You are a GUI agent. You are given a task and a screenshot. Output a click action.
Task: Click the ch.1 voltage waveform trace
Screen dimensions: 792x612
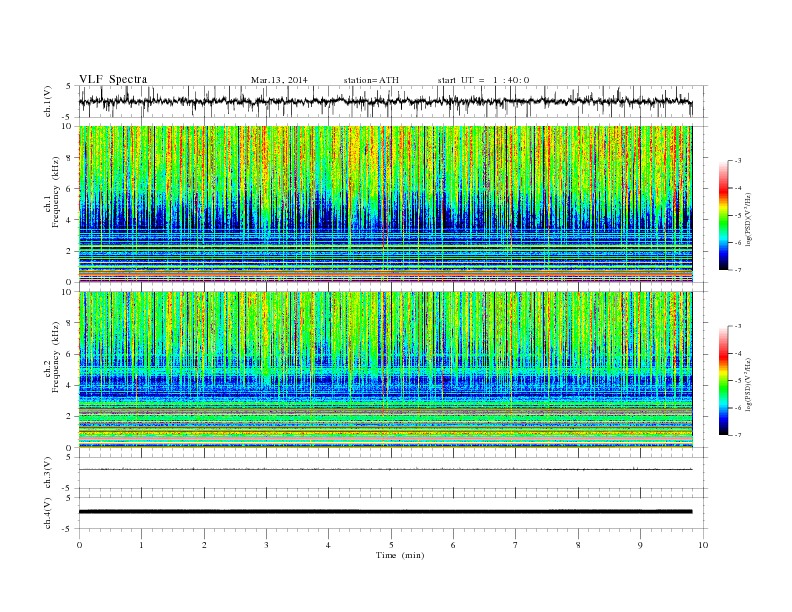[x=385, y=101]
